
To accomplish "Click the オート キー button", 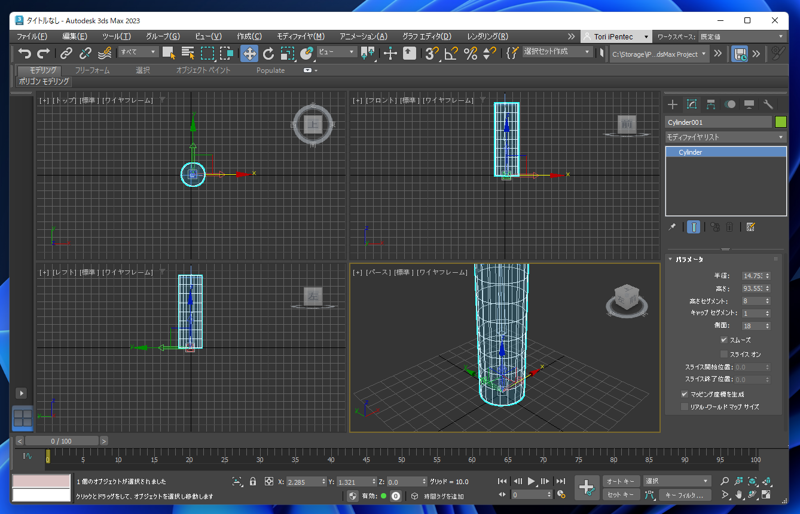I will 621,481.
